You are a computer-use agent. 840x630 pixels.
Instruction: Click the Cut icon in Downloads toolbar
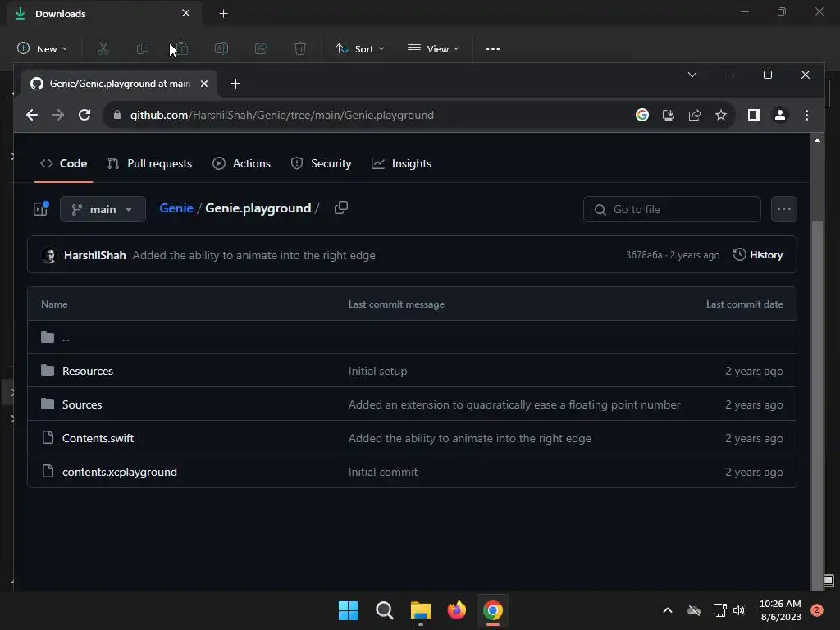[103, 48]
